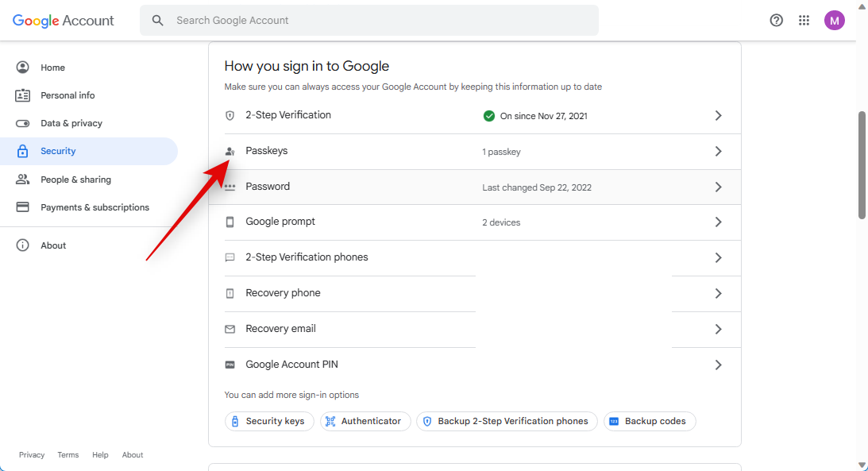Click the Security lock icon
The height and width of the screenshot is (471, 868).
(x=23, y=151)
